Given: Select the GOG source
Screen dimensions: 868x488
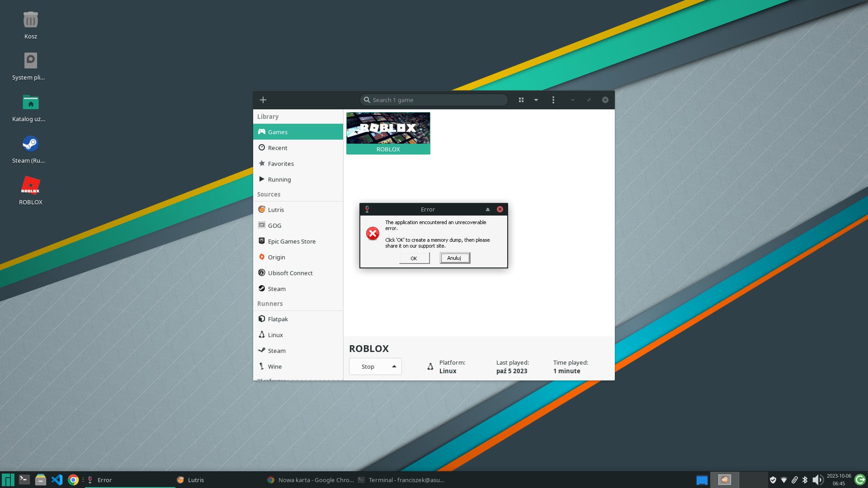Looking at the screenshot, I should click(x=274, y=225).
